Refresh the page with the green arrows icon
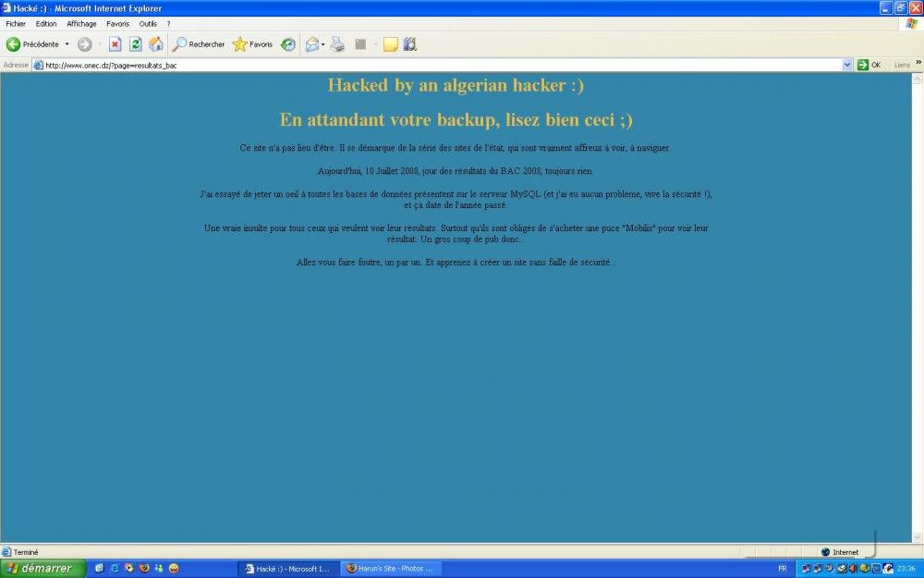 tap(136, 44)
